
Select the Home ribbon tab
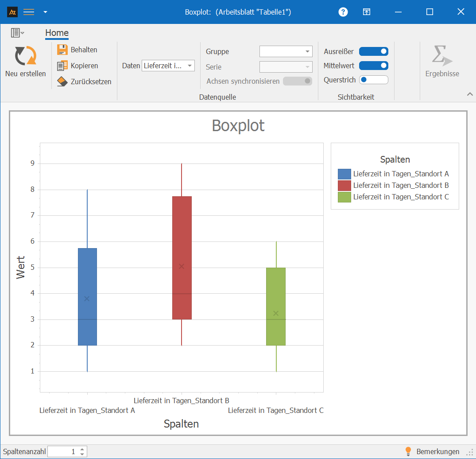point(57,33)
